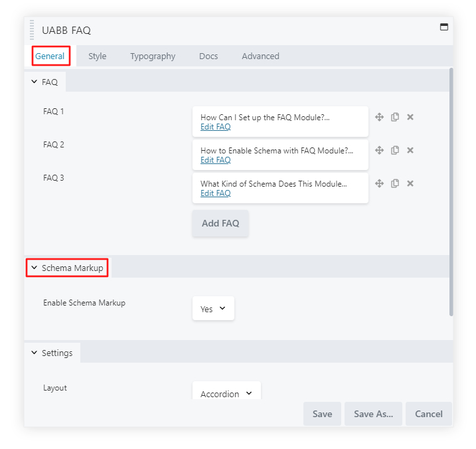Image resolution: width=476 pixels, height=449 pixels.
Task: Collapse the FAQ section
Action: (x=44, y=82)
